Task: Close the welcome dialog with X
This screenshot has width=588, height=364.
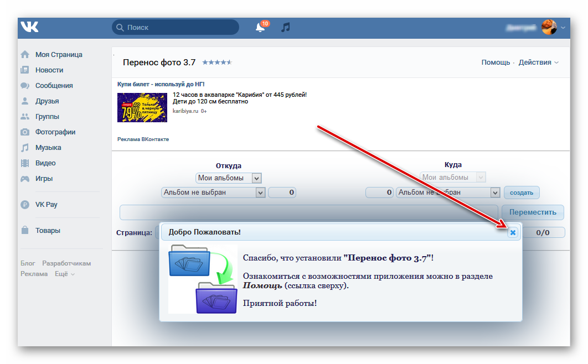Action: click(x=513, y=232)
